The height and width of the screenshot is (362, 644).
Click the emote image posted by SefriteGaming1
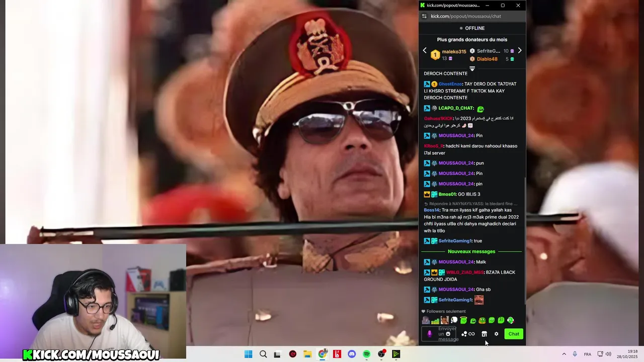pos(479,300)
